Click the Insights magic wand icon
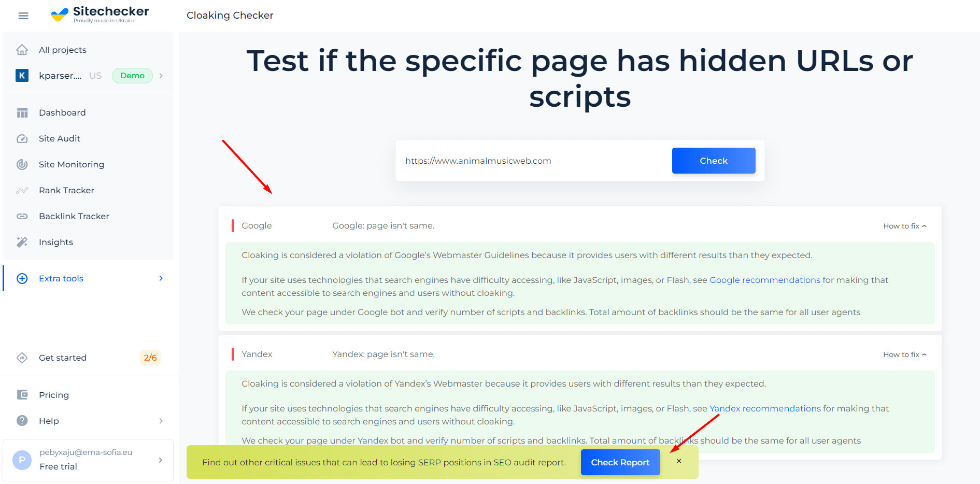 pyautogui.click(x=22, y=242)
